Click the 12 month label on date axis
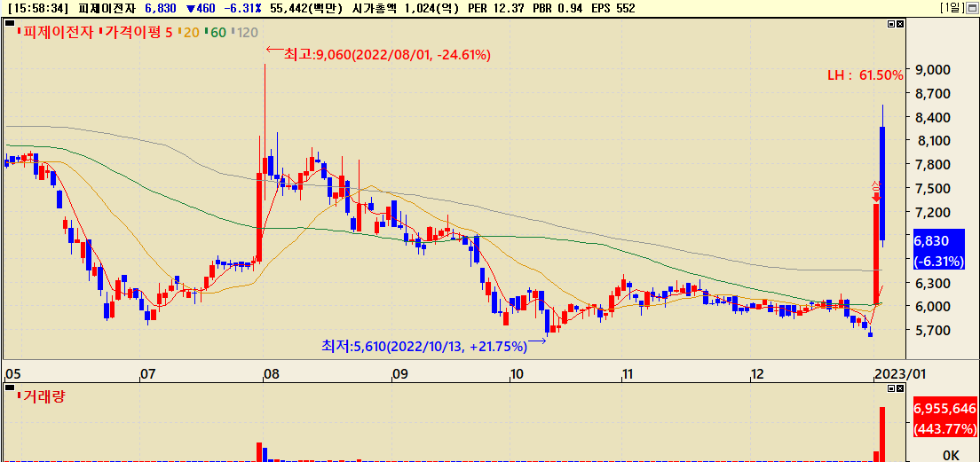980x462 pixels. 757,374
